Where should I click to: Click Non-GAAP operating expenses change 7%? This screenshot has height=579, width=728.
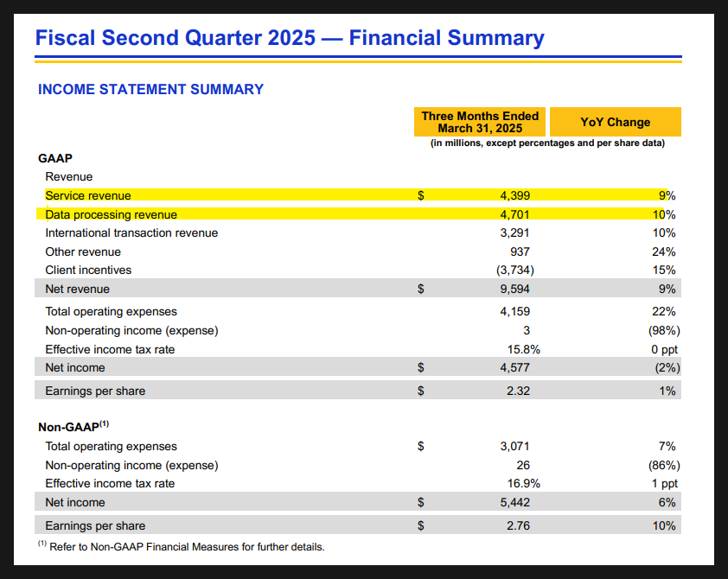[x=667, y=446]
